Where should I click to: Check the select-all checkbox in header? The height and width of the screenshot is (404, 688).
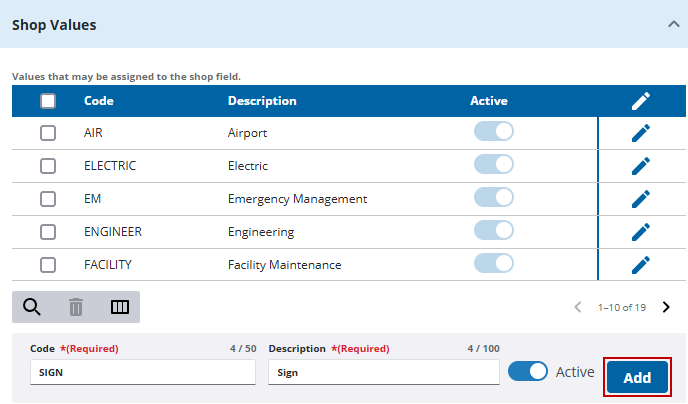(48, 101)
